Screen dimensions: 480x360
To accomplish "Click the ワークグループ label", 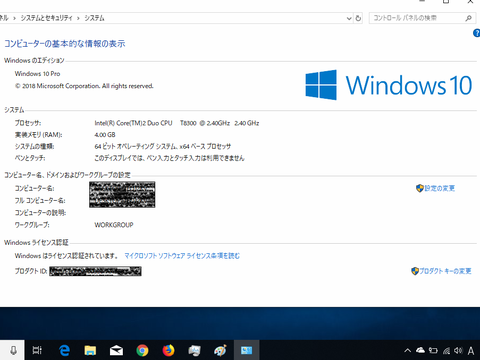I will click(x=32, y=225).
